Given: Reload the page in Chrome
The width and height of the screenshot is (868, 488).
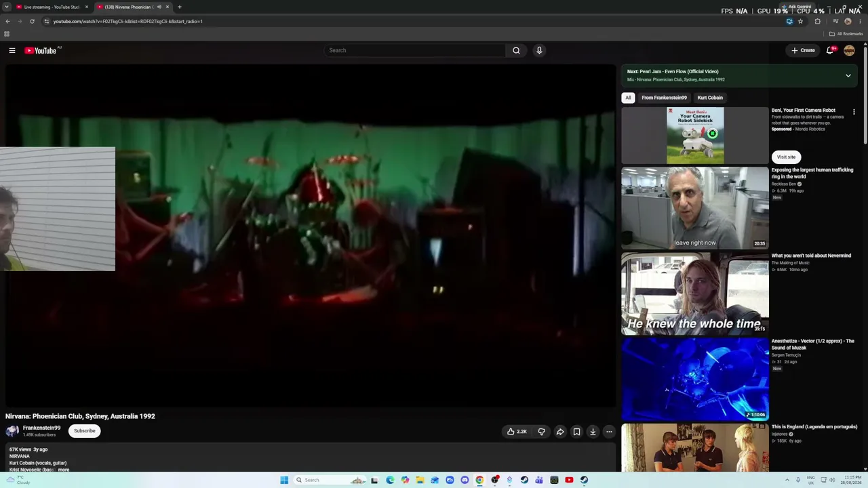Looking at the screenshot, I should click(x=32, y=21).
